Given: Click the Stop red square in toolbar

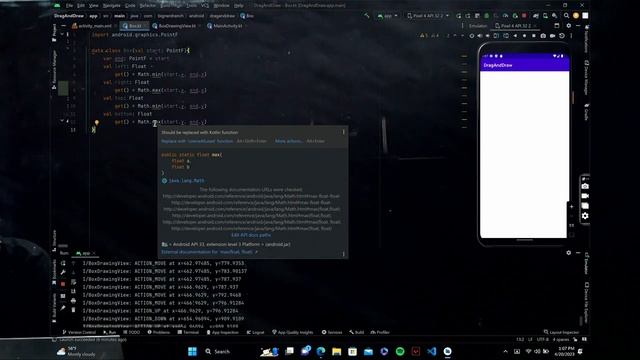Looking at the screenshot, I should [524, 16].
